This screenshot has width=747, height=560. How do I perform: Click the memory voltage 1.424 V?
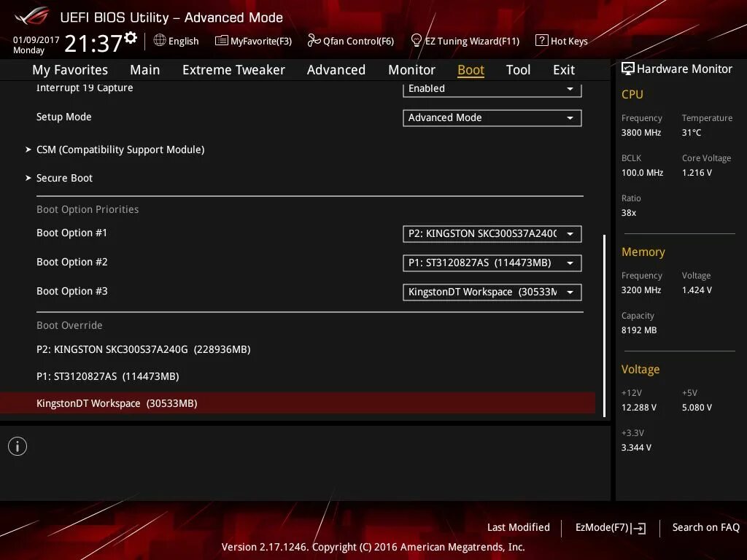(x=697, y=290)
